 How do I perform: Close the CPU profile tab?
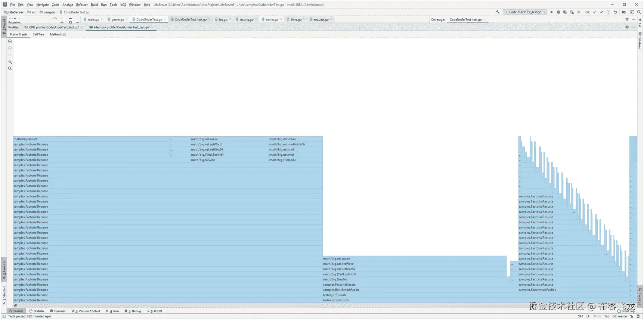pyautogui.click(x=82, y=27)
